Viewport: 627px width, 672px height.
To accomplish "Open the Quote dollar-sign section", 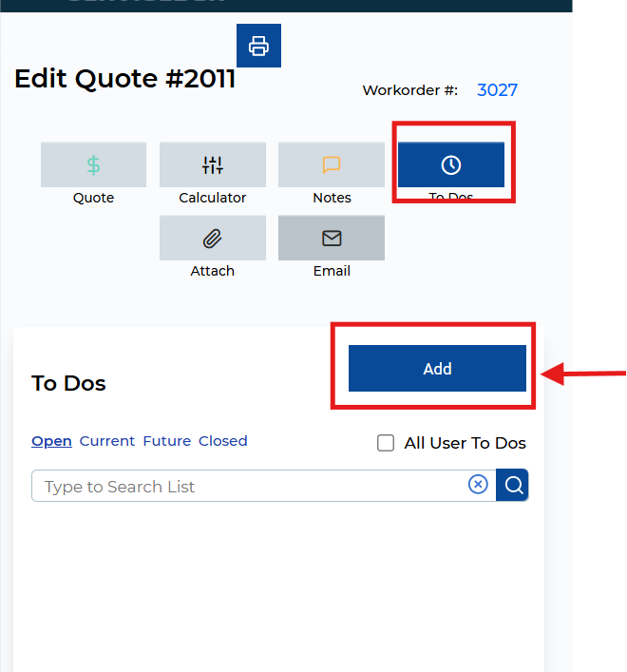I will point(93,165).
